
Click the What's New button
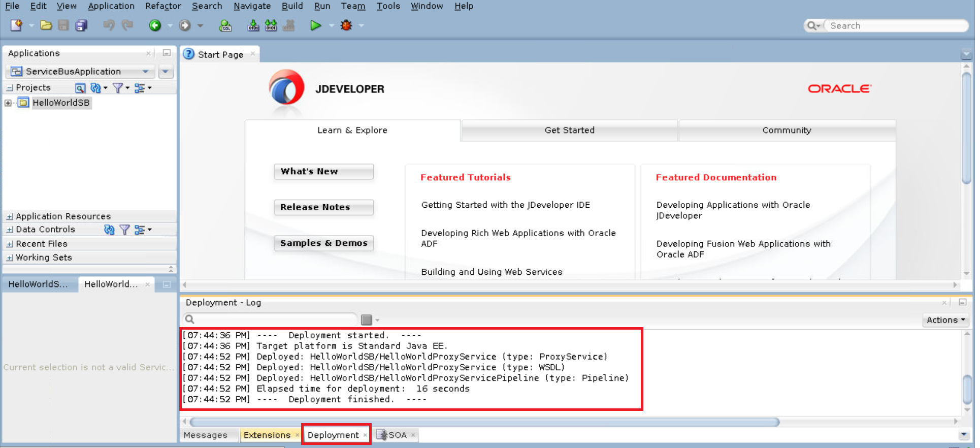tap(324, 172)
